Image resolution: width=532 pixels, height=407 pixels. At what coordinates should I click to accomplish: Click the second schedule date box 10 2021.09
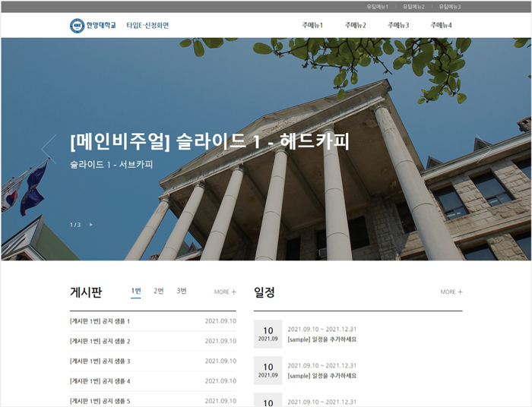tap(268, 371)
